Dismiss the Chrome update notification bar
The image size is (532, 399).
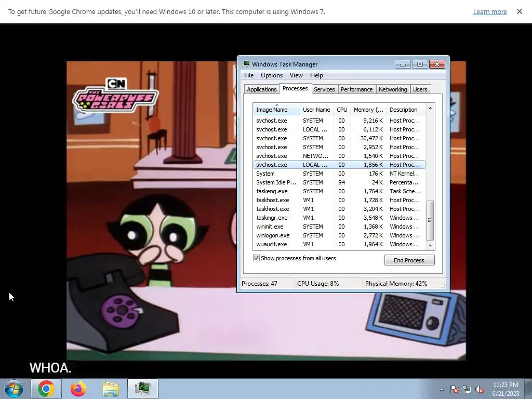(520, 11)
